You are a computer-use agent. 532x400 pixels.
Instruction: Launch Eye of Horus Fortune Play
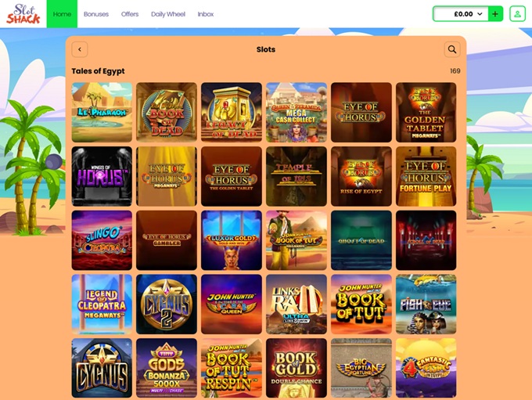coord(426,176)
